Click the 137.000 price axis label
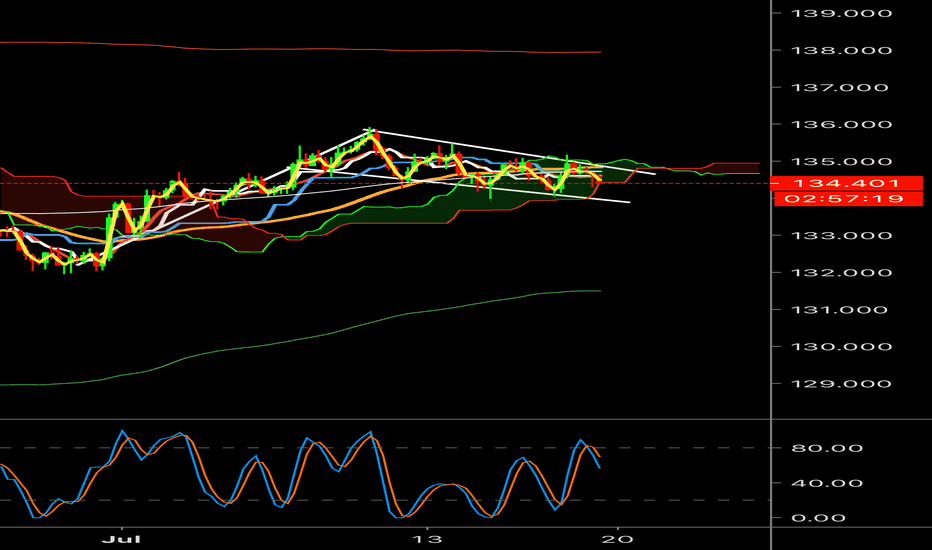 (839, 87)
